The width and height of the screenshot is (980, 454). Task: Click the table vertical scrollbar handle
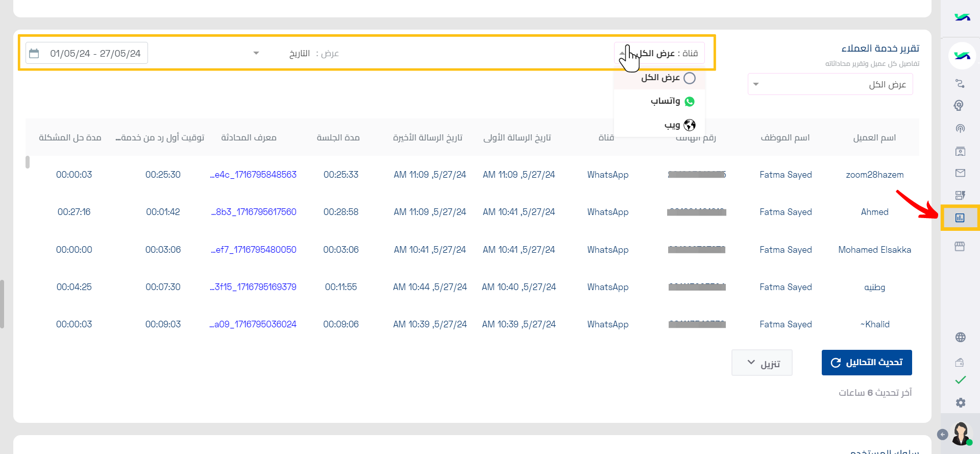coord(28,162)
